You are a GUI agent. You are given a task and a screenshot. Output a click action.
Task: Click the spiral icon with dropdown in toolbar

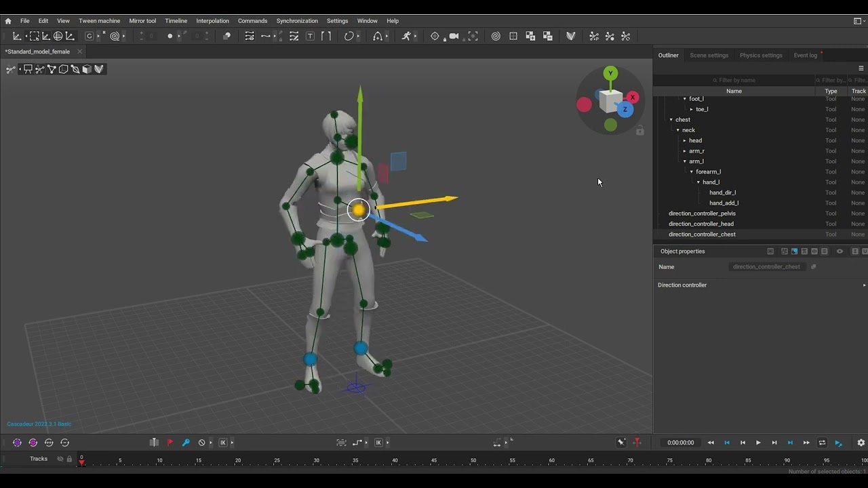click(115, 36)
